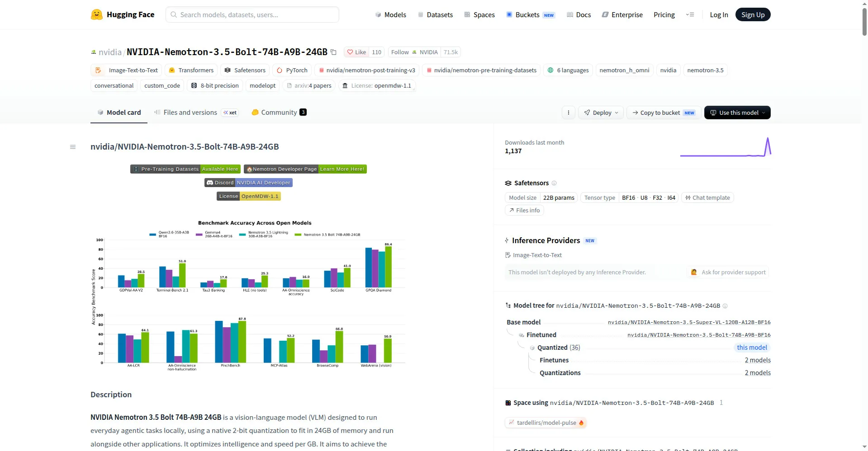Open the Use this model dropdown
868x451 pixels.
(x=737, y=113)
